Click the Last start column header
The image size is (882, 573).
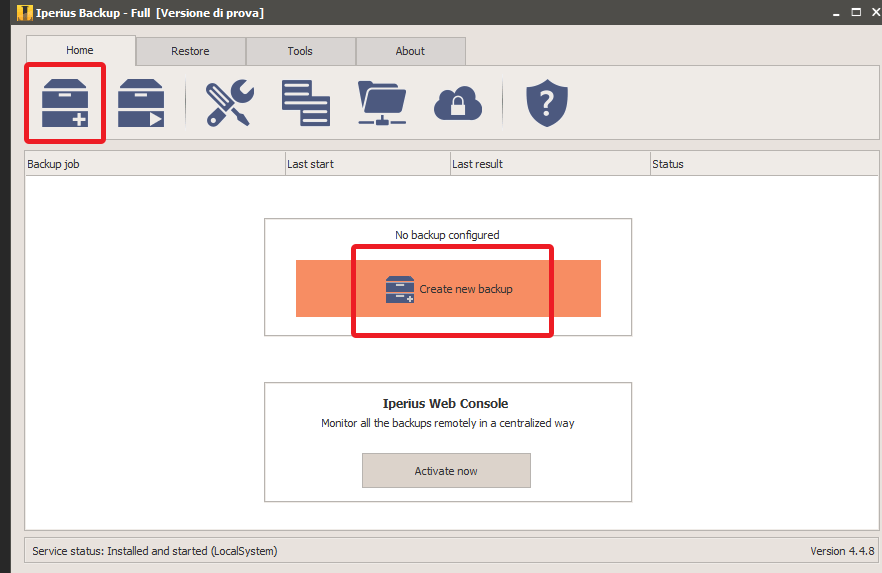(x=368, y=164)
